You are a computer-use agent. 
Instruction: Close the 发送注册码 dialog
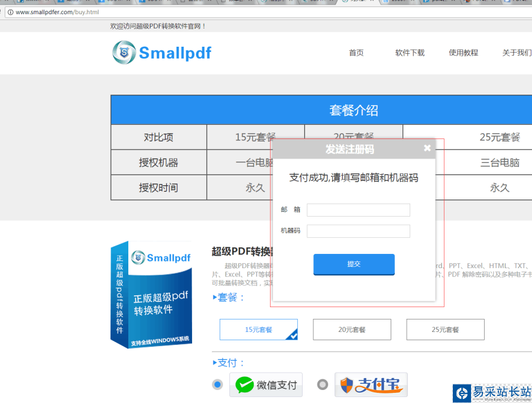(427, 148)
